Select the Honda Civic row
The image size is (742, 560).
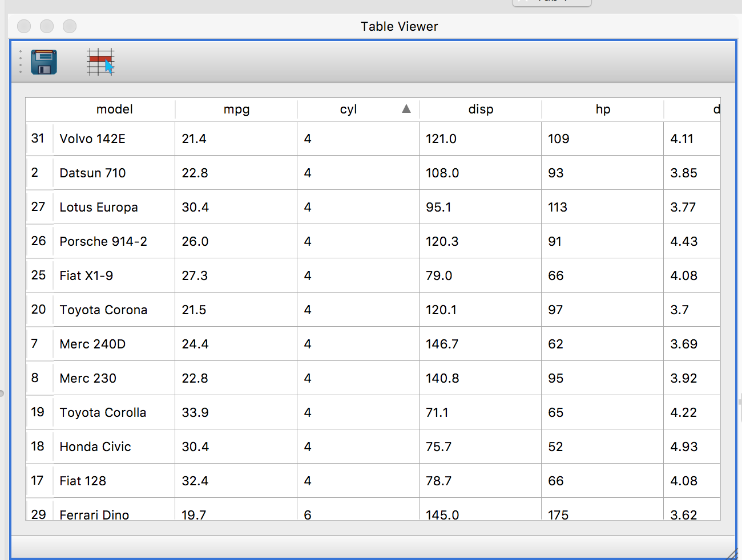click(x=94, y=447)
